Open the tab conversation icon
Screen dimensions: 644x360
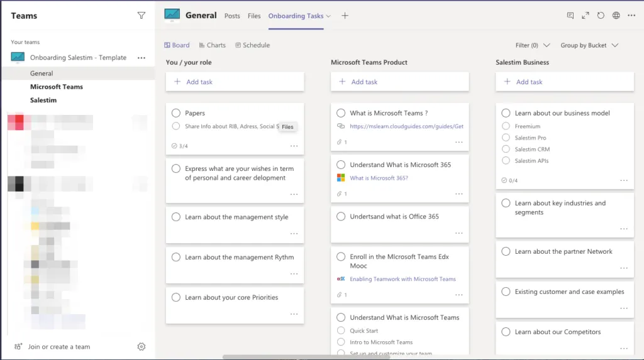pos(570,16)
